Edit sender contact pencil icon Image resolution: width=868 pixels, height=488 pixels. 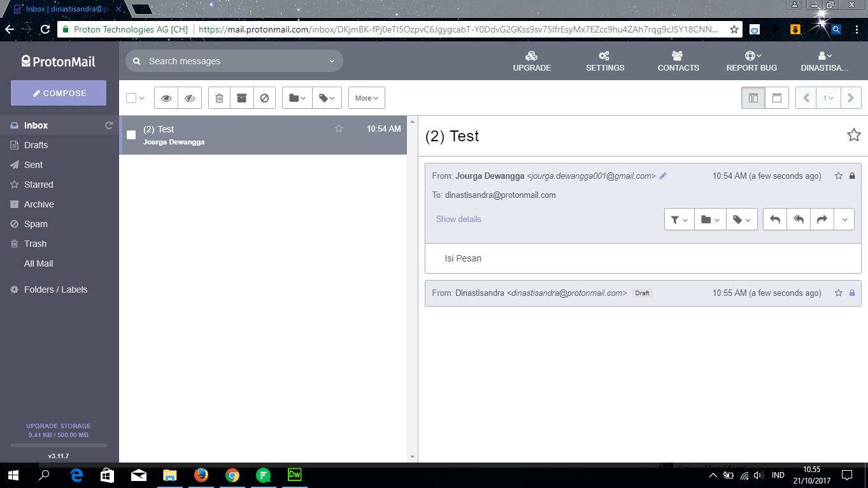point(663,176)
